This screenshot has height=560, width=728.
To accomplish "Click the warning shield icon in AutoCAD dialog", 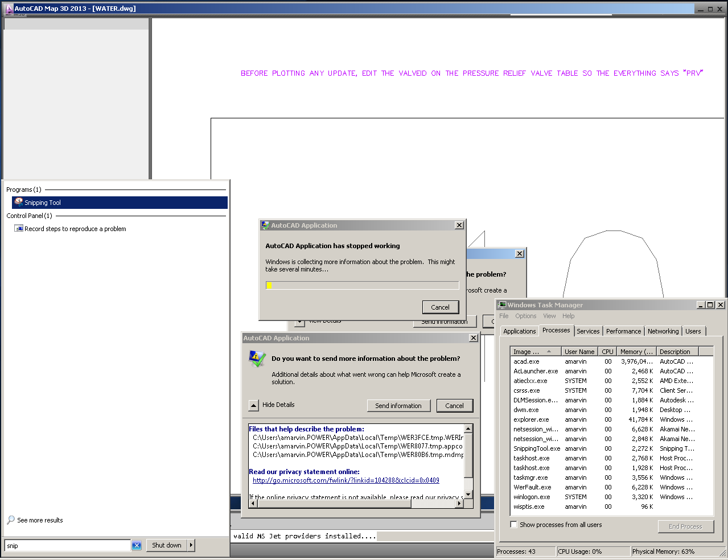I will [257, 359].
